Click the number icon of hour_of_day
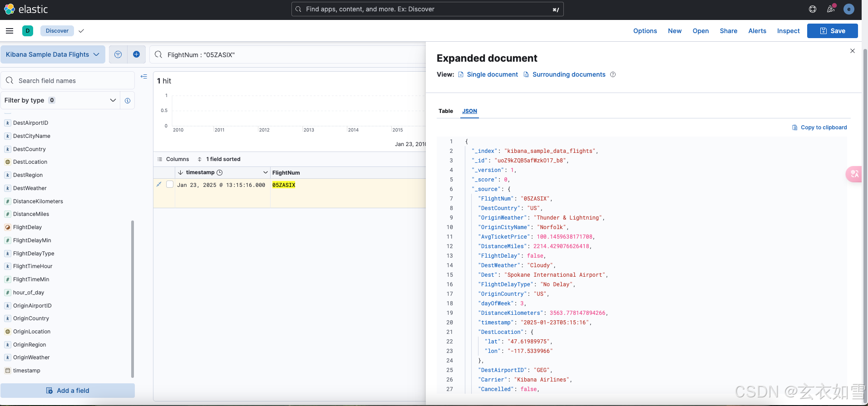Viewport: 868px width, 406px height. [8, 293]
